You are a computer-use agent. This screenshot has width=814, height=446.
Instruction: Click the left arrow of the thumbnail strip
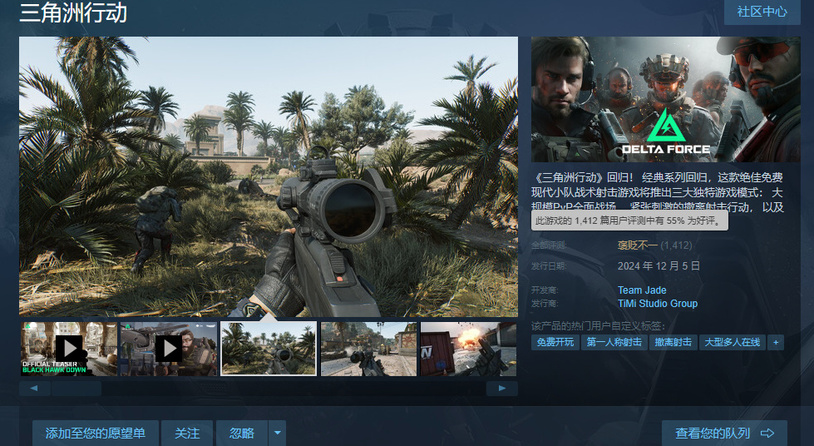click(x=34, y=388)
